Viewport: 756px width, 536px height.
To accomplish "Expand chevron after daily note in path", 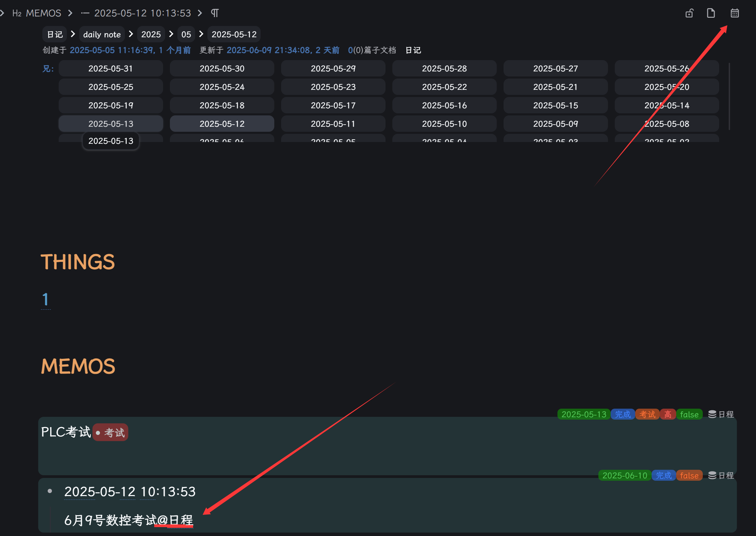I will [131, 34].
